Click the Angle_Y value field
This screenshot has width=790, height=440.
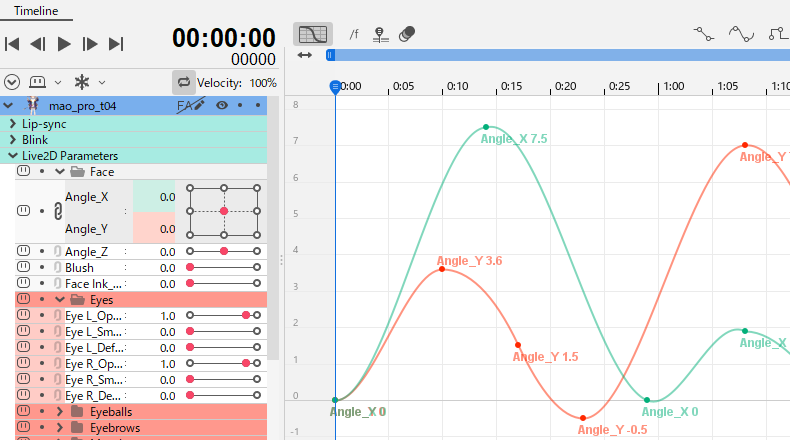(x=154, y=228)
